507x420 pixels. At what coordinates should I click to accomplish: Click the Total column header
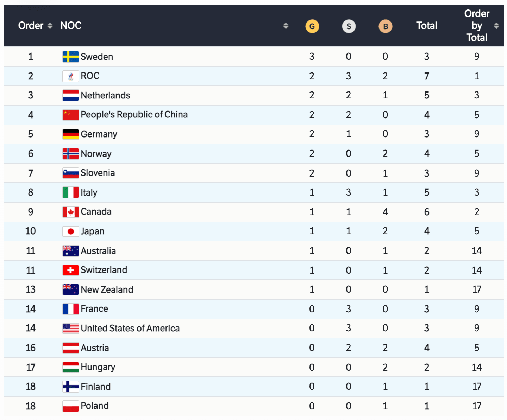[426, 26]
